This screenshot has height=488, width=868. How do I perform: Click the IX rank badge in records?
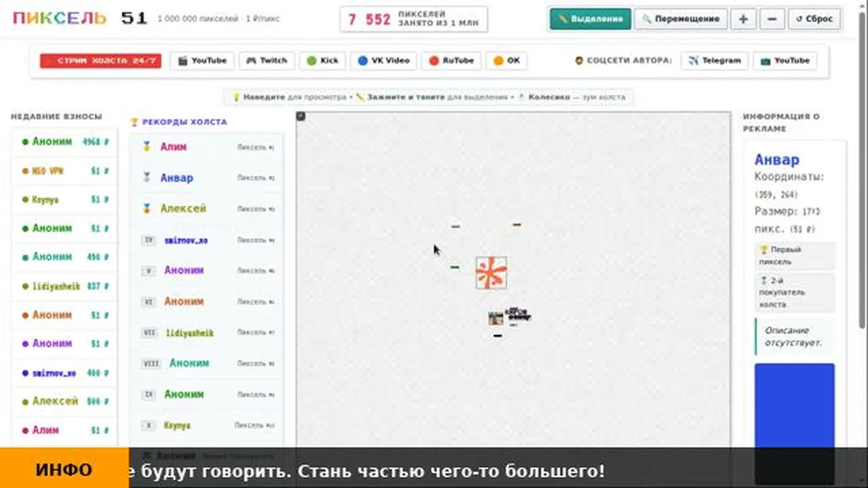coord(149,394)
